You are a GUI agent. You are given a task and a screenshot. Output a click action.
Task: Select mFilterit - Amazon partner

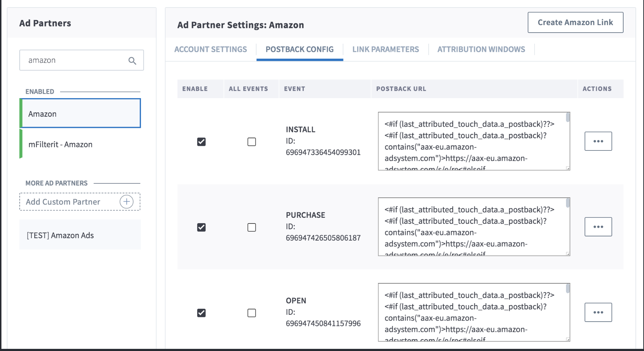pos(60,144)
